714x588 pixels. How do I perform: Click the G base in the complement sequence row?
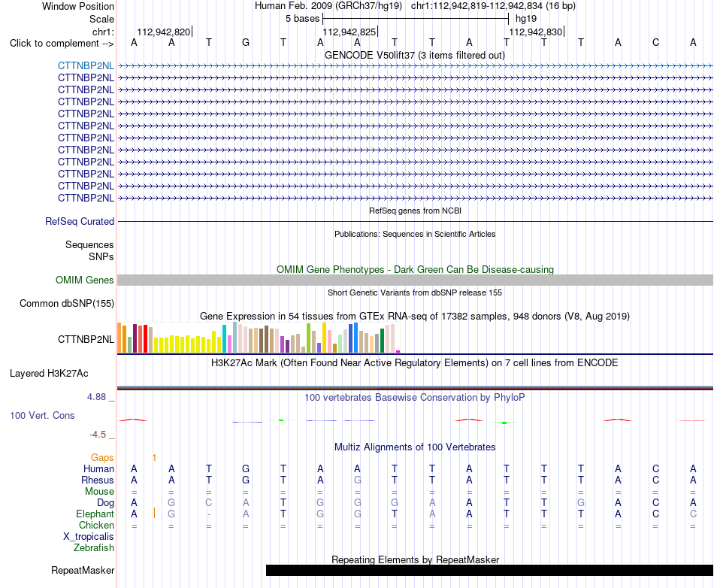tap(246, 43)
